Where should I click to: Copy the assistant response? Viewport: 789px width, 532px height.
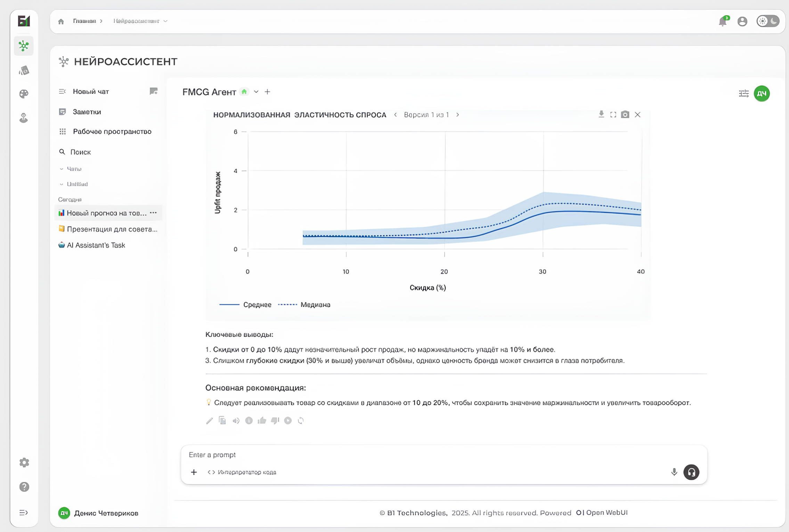pos(222,420)
